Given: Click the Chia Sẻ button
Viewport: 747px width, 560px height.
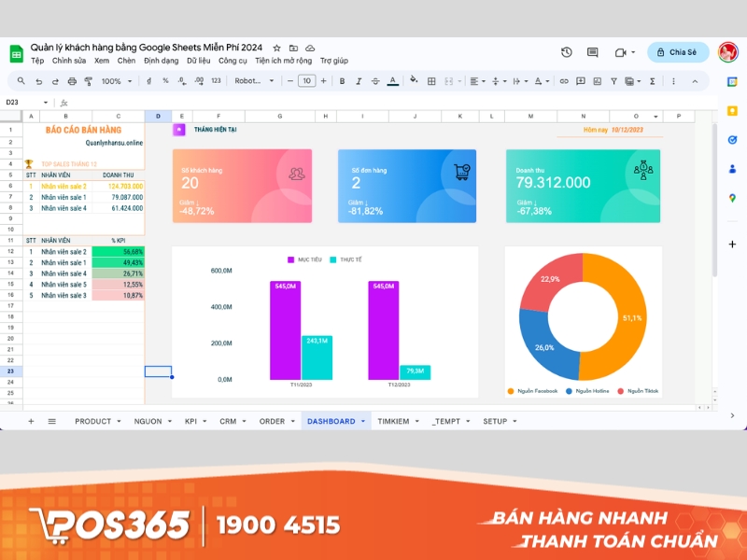Looking at the screenshot, I should [678, 52].
